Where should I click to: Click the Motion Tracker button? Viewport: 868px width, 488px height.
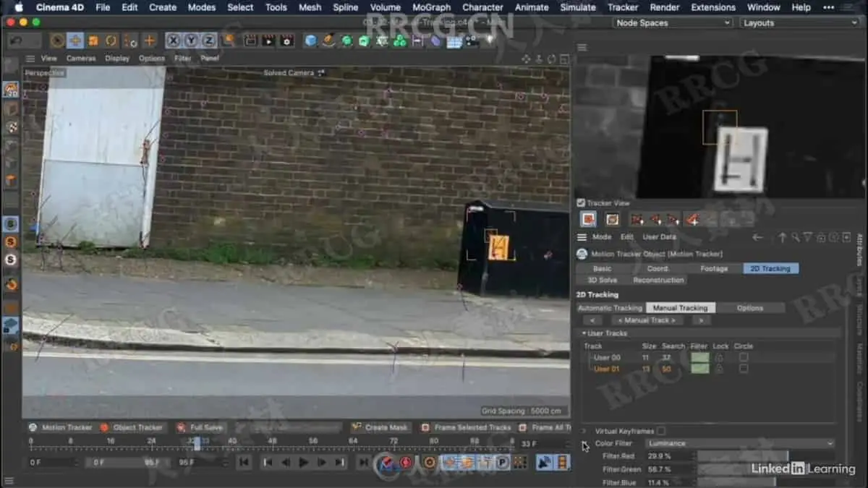click(x=61, y=427)
